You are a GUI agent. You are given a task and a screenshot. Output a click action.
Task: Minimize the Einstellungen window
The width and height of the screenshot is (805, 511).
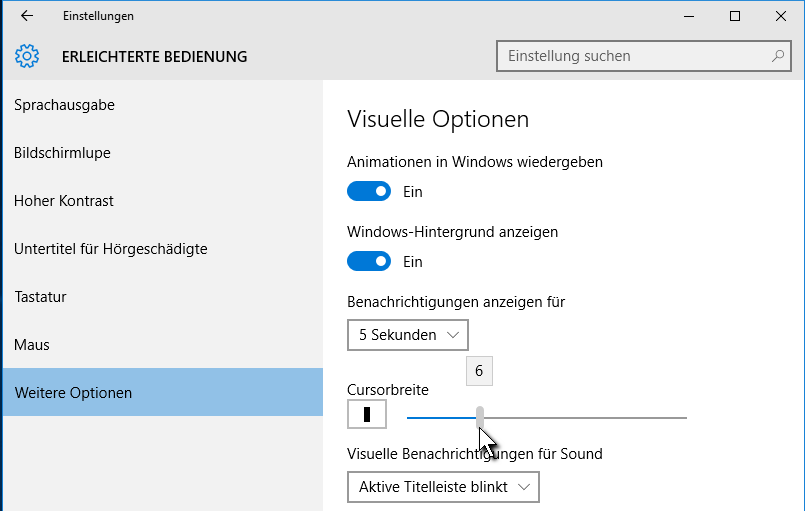point(689,16)
